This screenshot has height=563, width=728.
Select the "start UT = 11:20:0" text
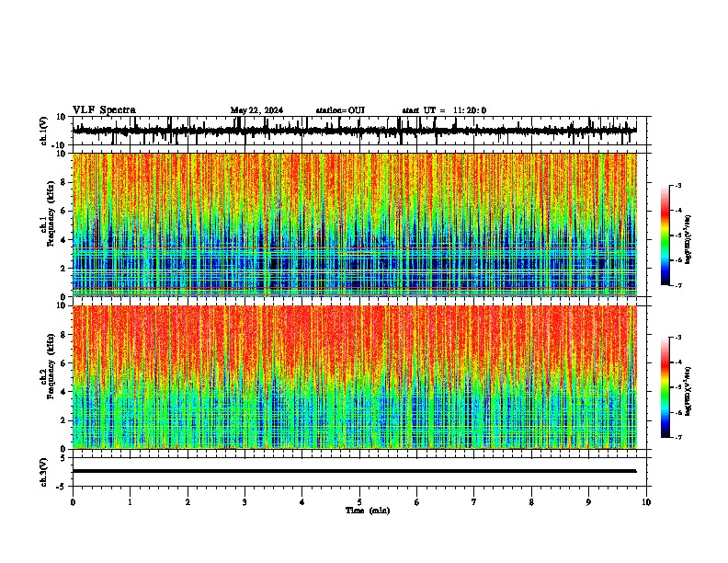(x=444, y=110)
